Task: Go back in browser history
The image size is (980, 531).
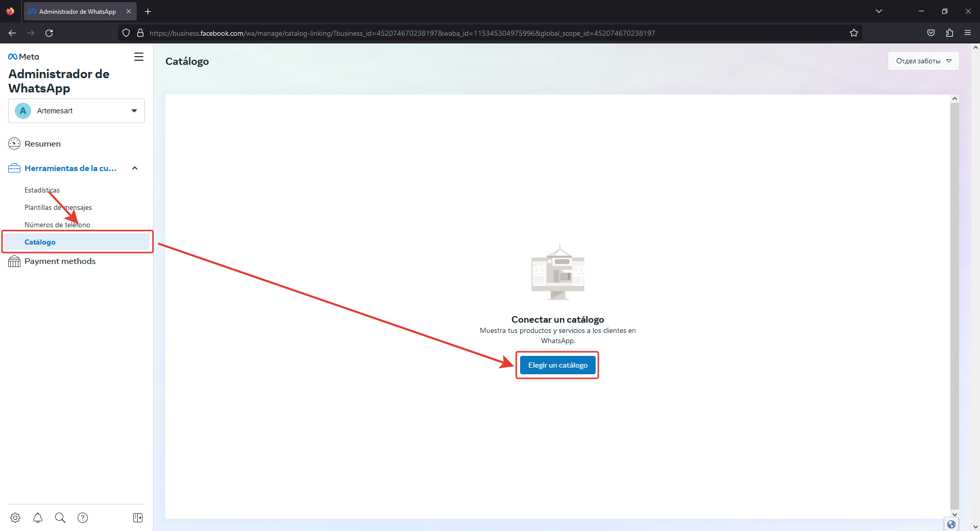Action: click(x=12, y=33)
